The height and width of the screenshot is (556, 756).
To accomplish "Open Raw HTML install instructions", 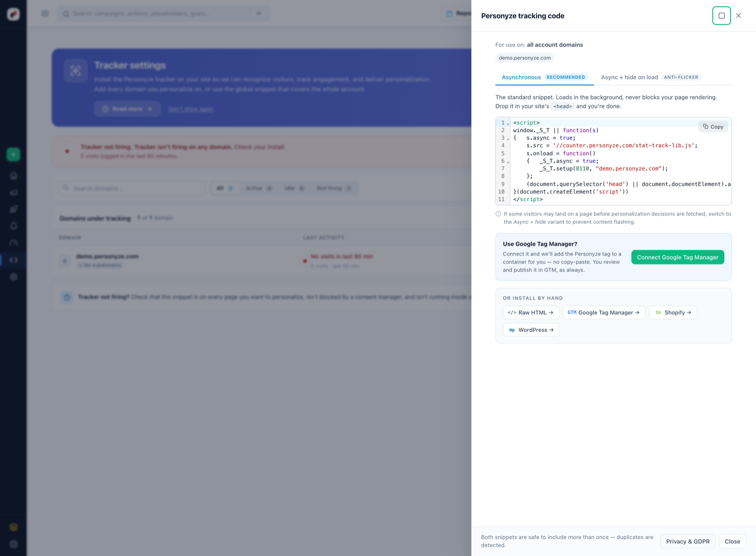I will [531, 312].
